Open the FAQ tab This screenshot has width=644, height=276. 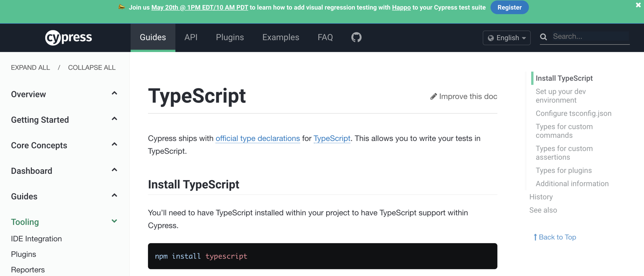[x=325, y=38]
